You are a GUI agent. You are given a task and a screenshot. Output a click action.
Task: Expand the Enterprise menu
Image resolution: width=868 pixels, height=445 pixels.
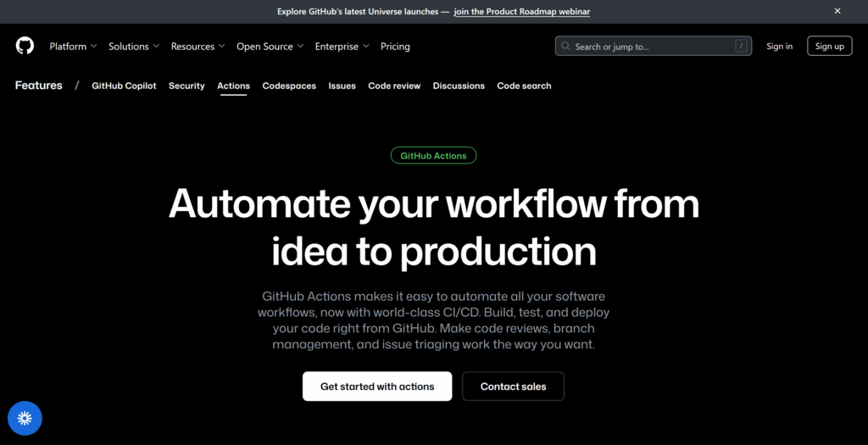[342, 47]
